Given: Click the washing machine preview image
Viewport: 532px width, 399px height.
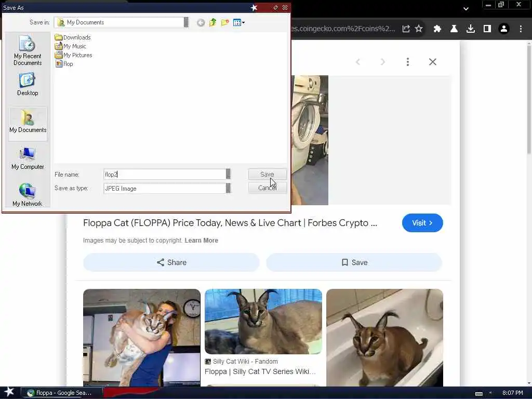Looking at the screenshot, I should 310,140.
